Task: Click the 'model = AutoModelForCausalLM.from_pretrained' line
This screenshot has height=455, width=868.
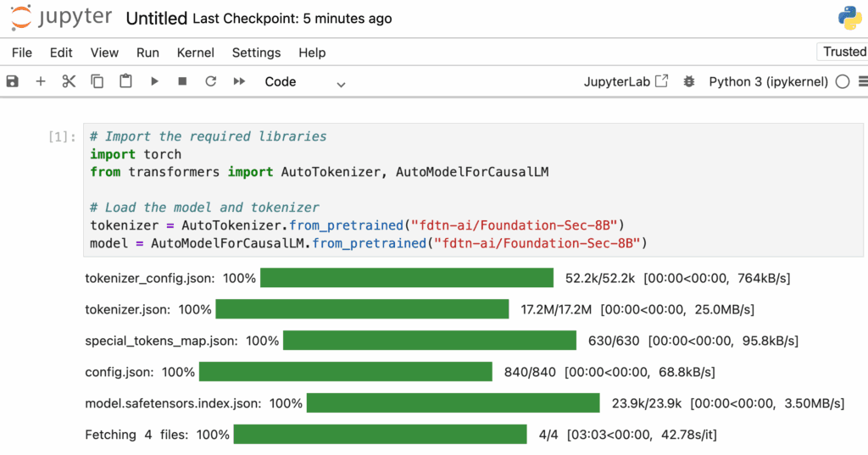Action: coord(369,243)
